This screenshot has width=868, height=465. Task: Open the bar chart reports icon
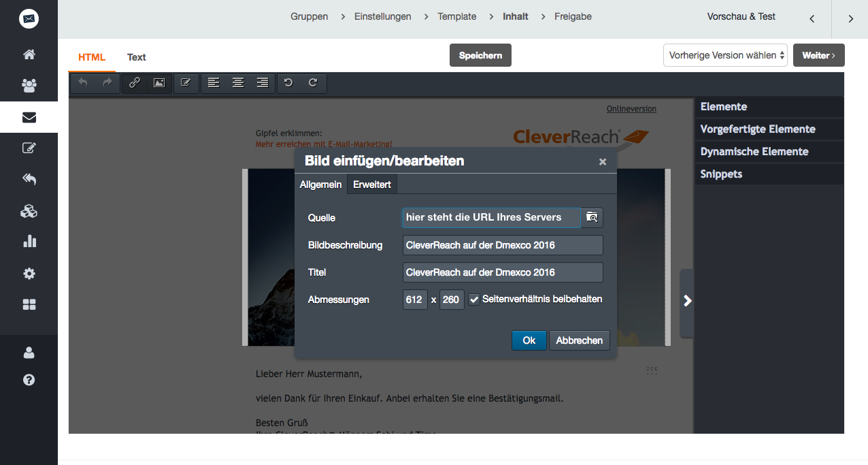point(29,241)
